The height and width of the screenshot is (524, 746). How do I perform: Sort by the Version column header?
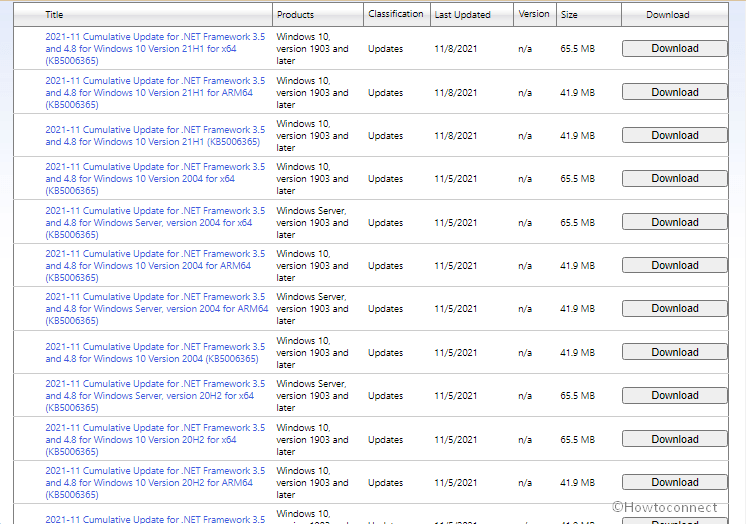534,14
